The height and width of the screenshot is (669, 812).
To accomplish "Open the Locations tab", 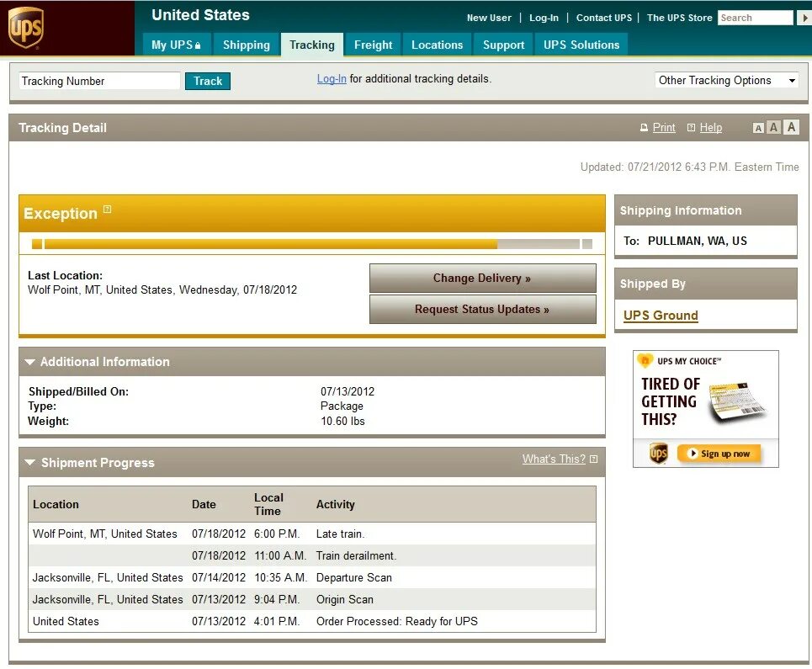I will coord(437,45).
